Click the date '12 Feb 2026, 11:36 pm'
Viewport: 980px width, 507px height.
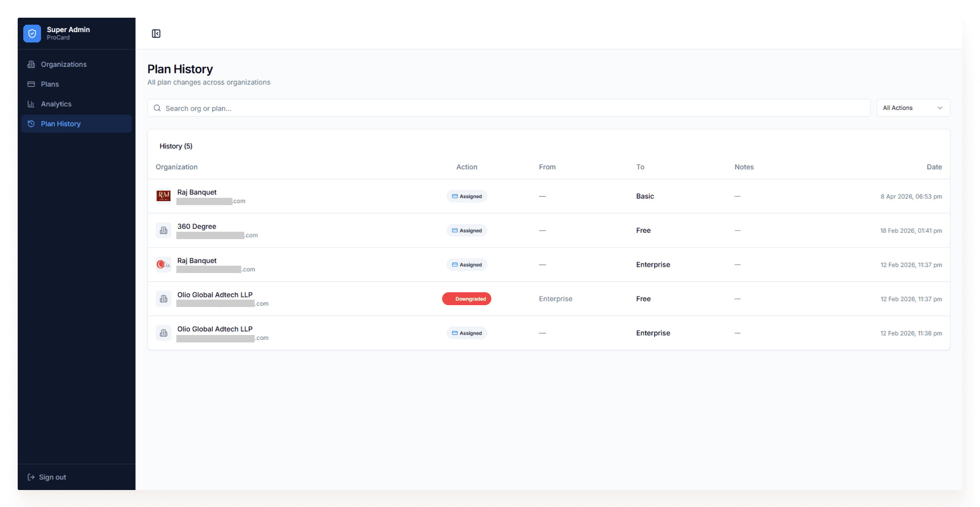pyautogui.click(x=911, y=334)
